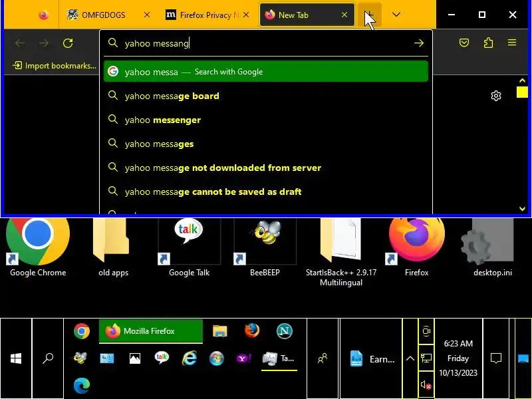Open the New Tab personalize gear
This screenshot has width=532, height=399.
coord(496,96)
